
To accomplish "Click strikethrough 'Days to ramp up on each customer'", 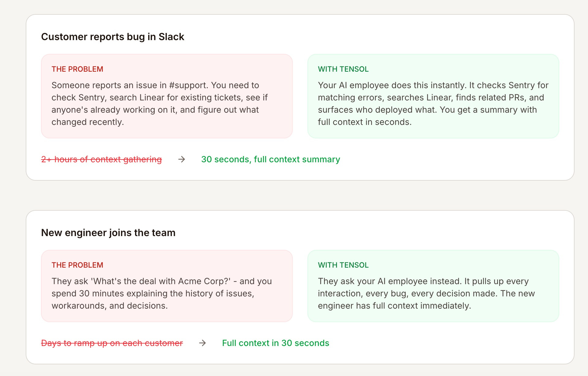I will (x=112, y=343).
